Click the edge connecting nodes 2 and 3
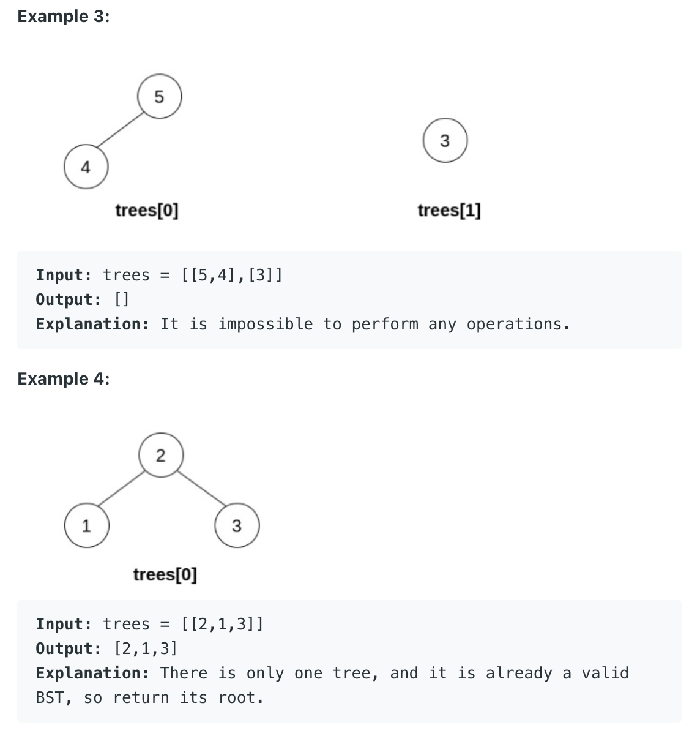The height and width of the screenshot is (736, 700). tap(199, 490)
